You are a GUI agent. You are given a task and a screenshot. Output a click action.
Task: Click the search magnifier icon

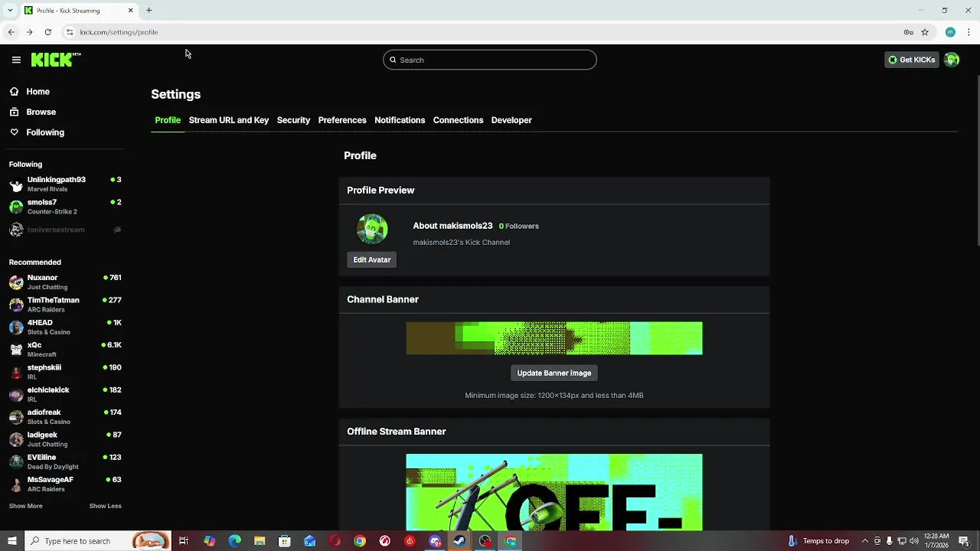[x=393, y=60]
